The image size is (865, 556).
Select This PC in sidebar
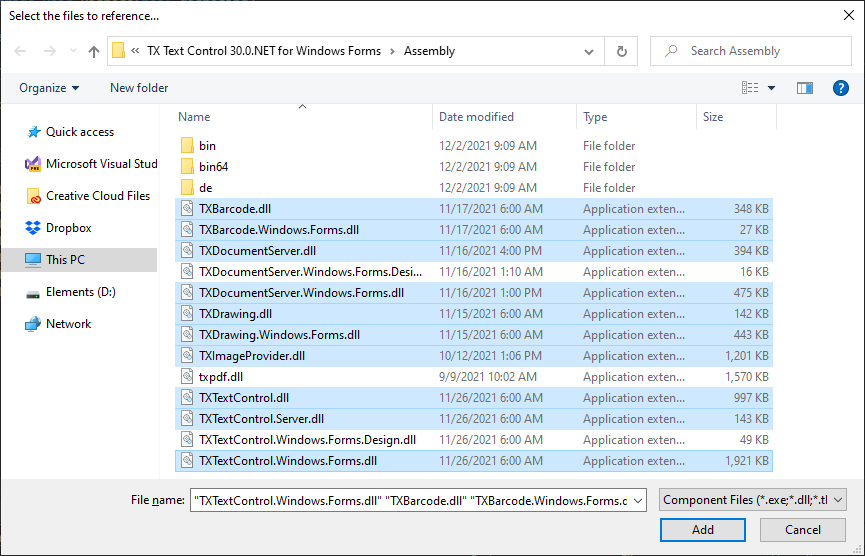(79, 260)
